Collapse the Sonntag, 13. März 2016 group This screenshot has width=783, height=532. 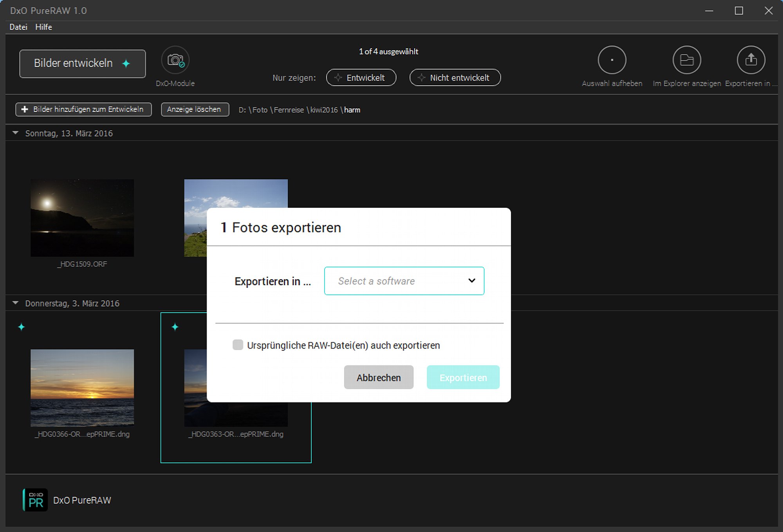16,133
